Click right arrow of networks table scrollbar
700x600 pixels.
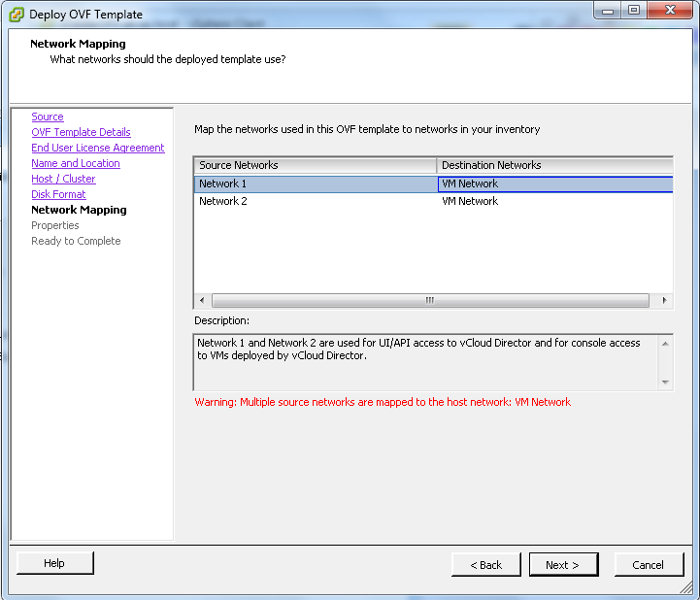(x=664, y=300)
